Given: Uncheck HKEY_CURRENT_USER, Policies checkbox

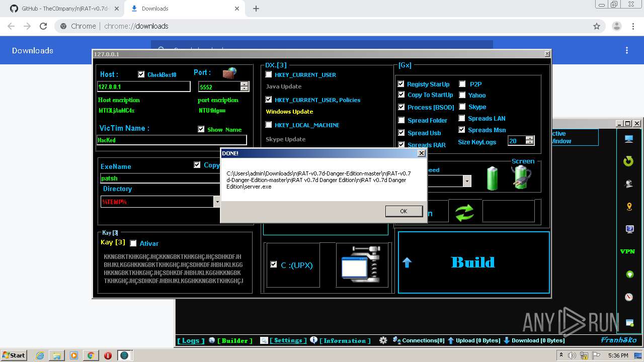Looking at the screenshot, I should 269,100.
